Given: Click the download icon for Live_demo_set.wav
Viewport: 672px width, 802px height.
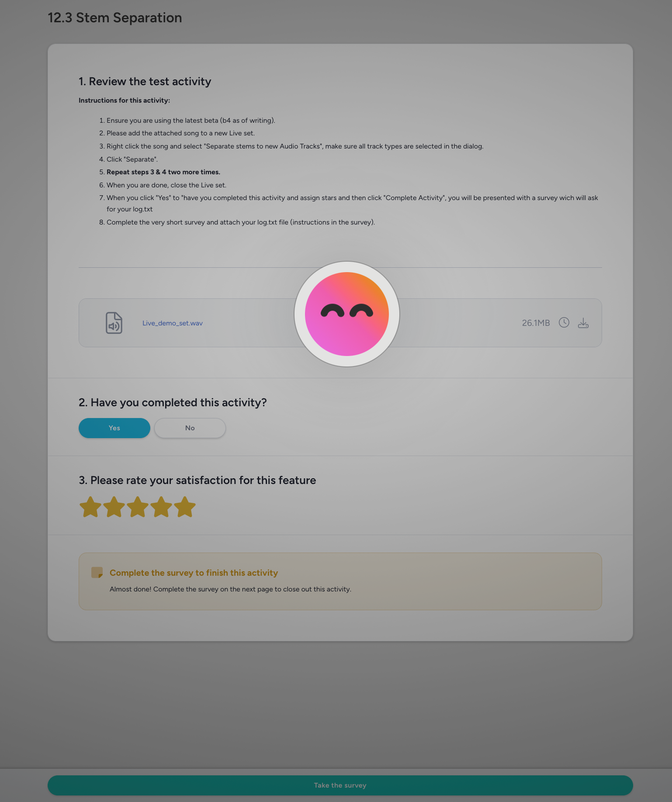Looking at the screenshot, I should (x=583, y=323).
